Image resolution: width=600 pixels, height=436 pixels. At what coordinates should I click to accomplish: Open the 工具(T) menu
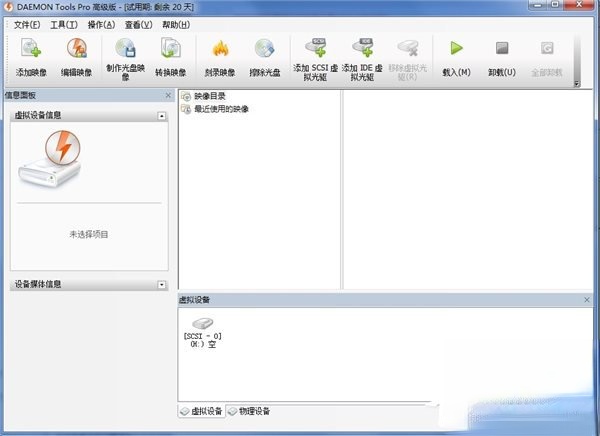[64, 25]
